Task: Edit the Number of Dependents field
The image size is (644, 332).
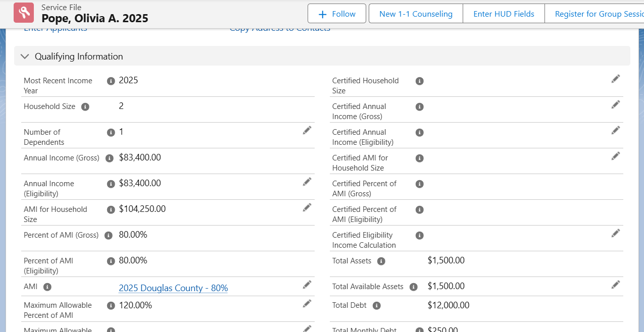Action: pos(307,130)
